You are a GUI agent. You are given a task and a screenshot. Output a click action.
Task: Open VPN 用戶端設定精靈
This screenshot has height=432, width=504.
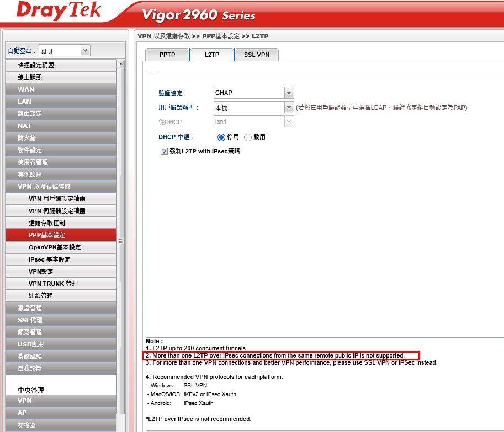(61, 199)
